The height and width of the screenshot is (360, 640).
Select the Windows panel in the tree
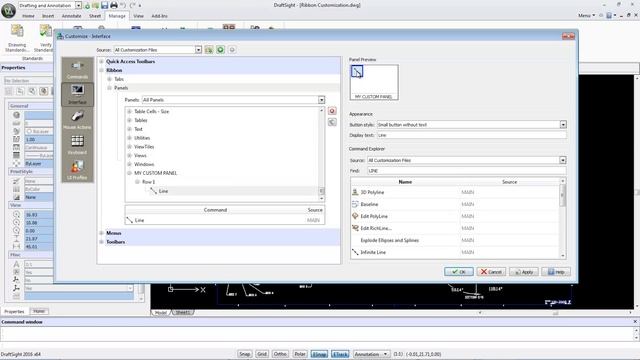[x=144, y=164]
